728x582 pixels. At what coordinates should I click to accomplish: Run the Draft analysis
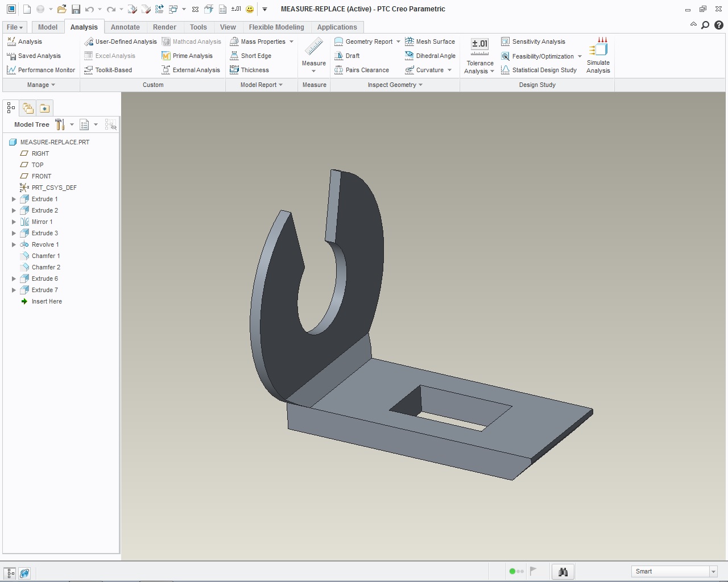(x=347, y=56)
